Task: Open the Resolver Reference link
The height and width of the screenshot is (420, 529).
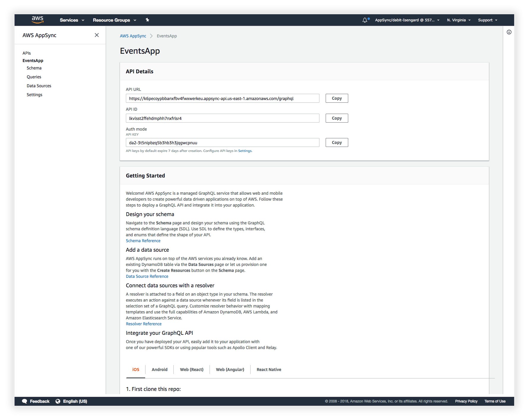Action: [144, 324]
